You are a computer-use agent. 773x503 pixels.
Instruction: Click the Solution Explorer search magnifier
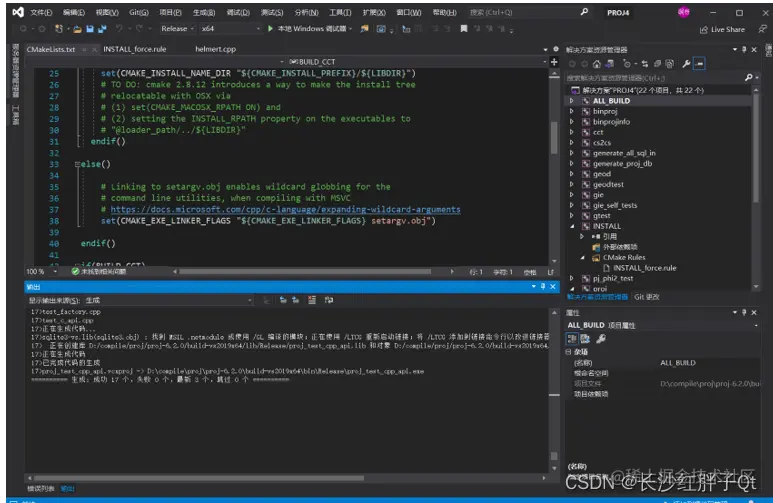[748, 77]
